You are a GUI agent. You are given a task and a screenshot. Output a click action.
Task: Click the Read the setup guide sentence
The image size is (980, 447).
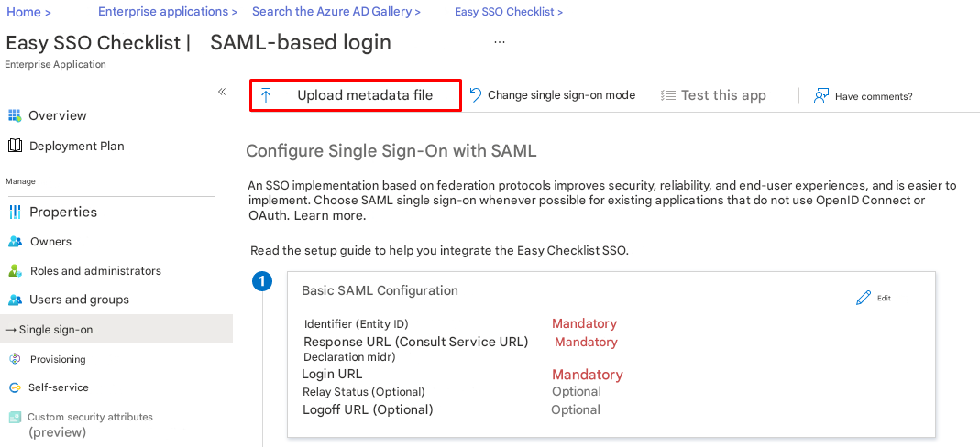pos(439,251)
